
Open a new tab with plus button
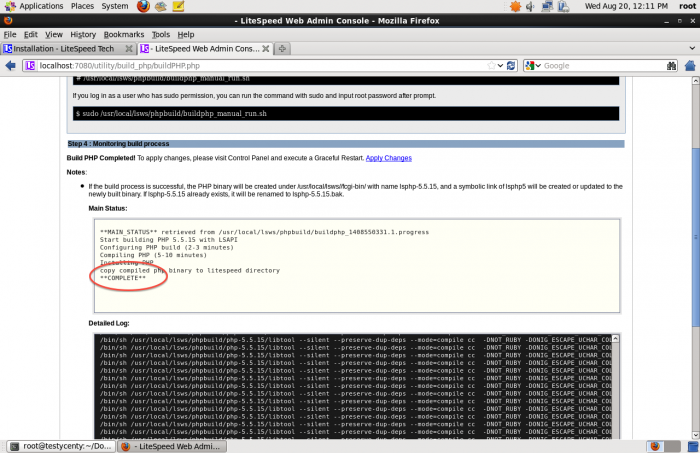coord(282,49)
